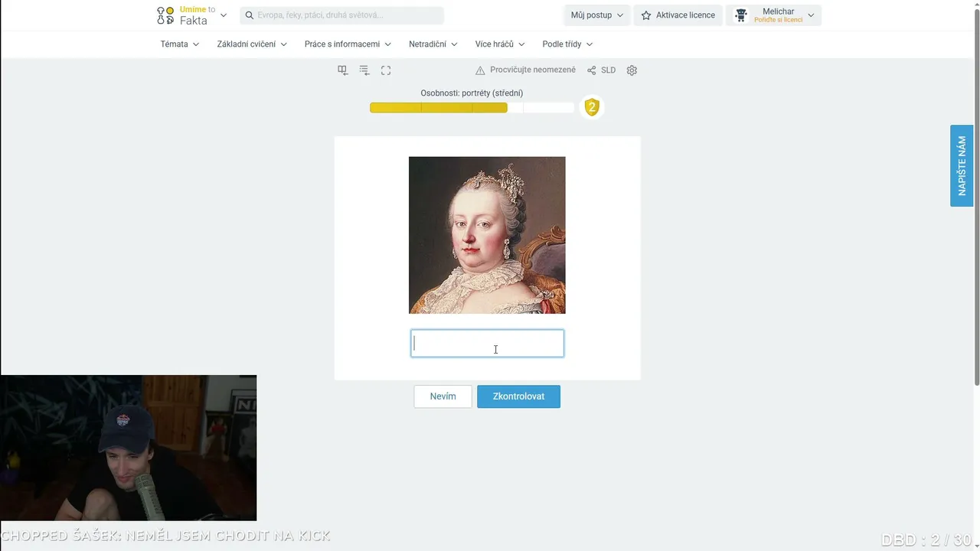The height and width of the screenshot is (551, 980).
Task: Click the yellow exercise progress bar
Action: pos(472,108)
